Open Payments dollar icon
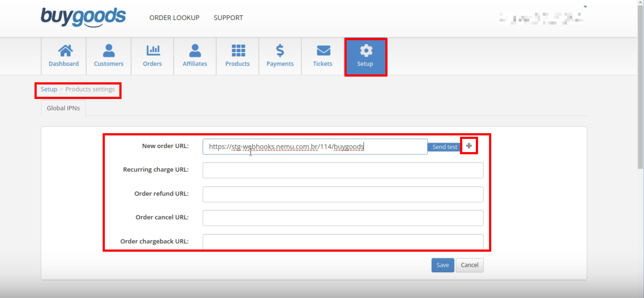The image size is (644, 298). tap(280, 51)
